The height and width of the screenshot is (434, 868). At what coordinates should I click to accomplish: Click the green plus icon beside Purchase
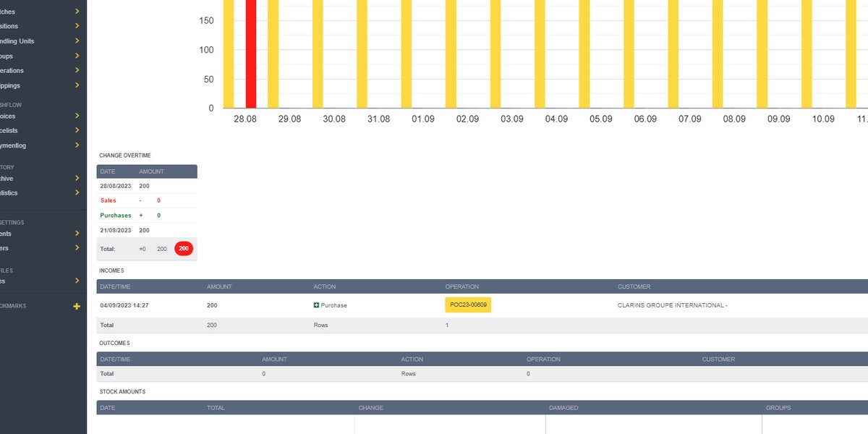(x=316, y=305)
